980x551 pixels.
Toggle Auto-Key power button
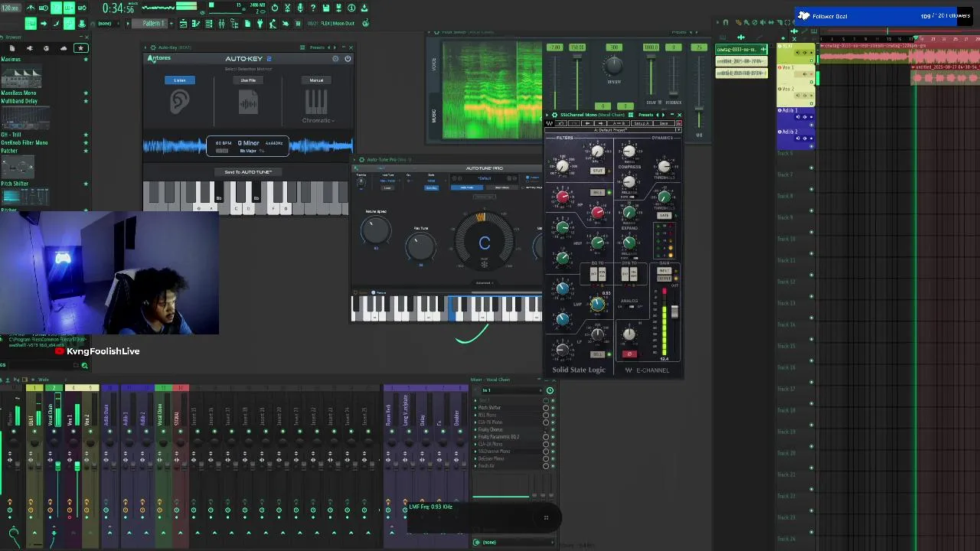(348, 58)
